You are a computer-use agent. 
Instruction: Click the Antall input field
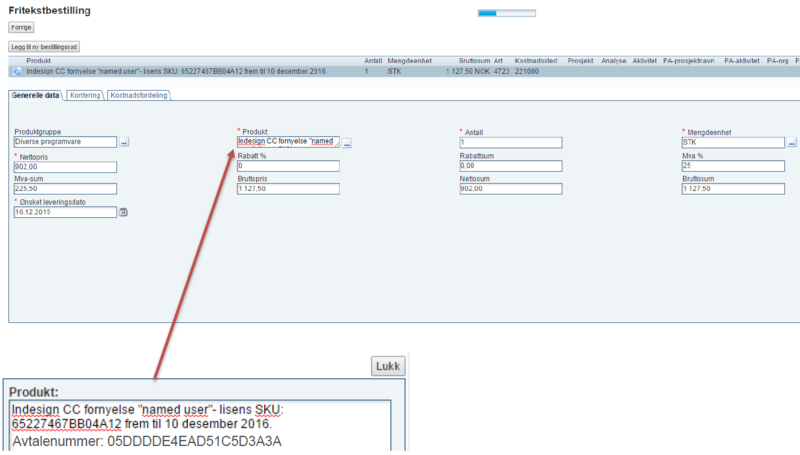[511, 142]
